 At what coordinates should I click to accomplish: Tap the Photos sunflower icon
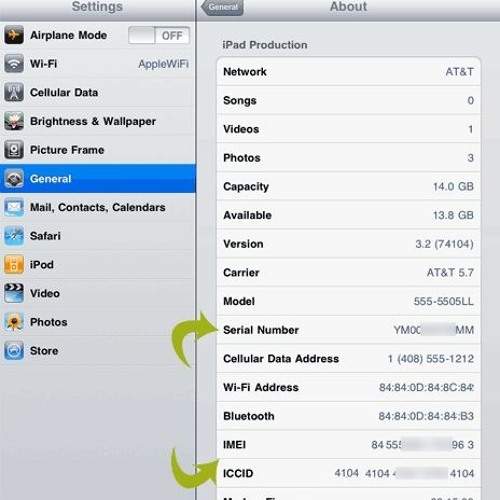click(x=14, y=322)
